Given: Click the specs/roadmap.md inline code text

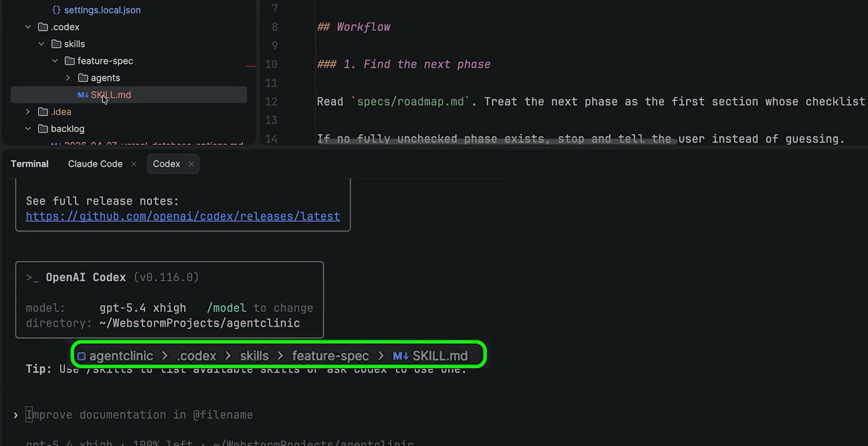Looking at the screenshot, I should (x=411, y=102).
